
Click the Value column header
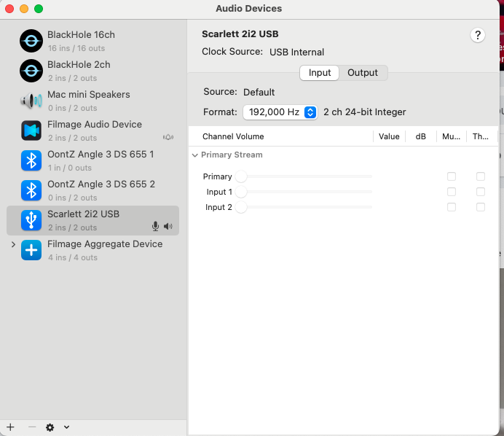click(x=389, y=136)
